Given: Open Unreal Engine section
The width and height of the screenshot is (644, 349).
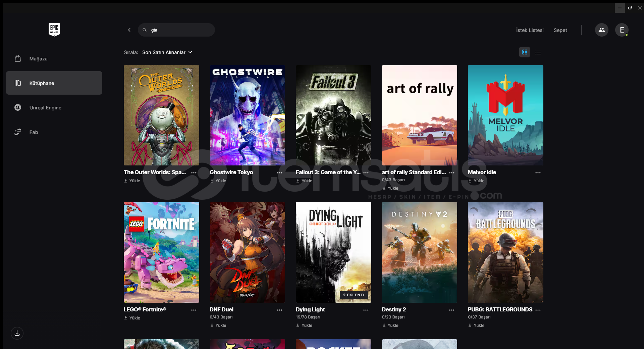Looking at the screenshot, I should (54, 108).
